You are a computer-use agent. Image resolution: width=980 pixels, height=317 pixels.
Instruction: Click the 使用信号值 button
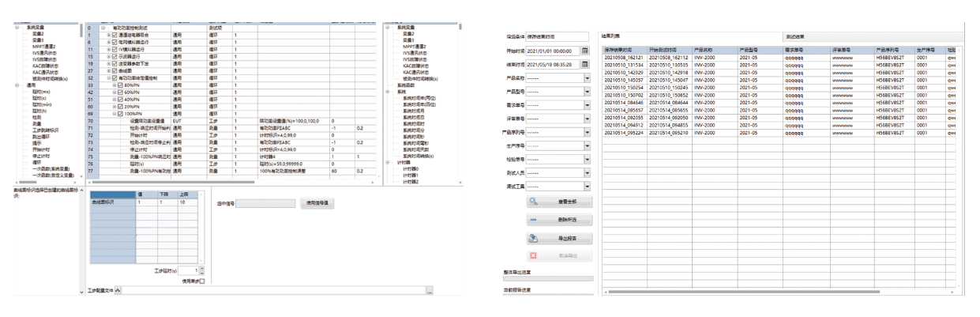coord(318,203)
